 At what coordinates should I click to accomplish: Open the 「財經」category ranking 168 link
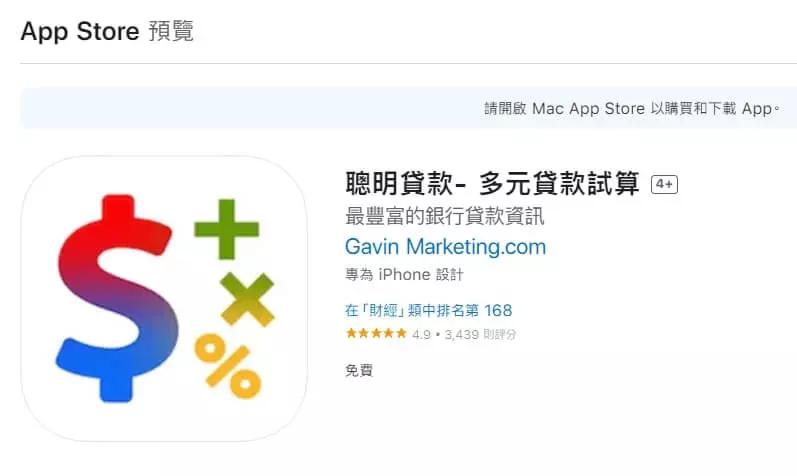click(428, 310)
